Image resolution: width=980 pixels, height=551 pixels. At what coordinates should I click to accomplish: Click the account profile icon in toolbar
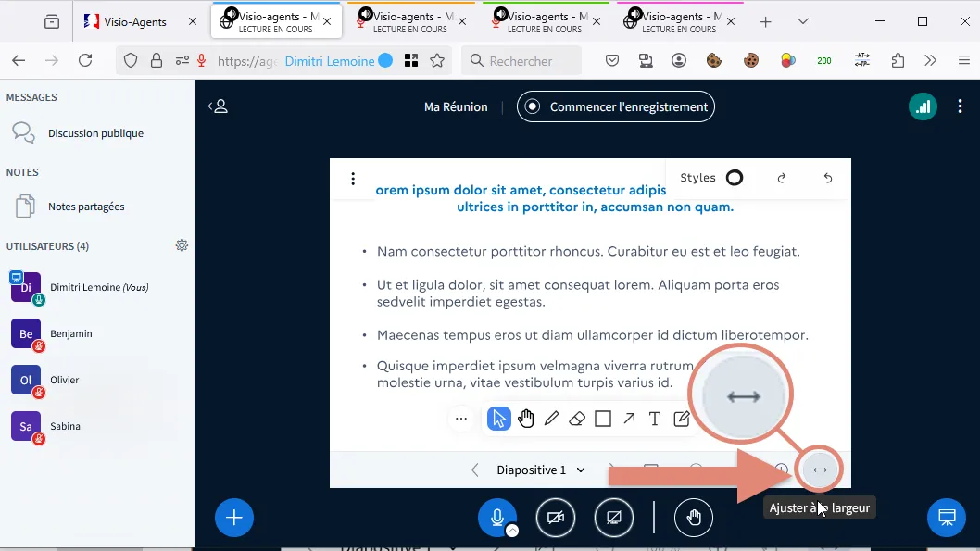[x=679, y=60]
